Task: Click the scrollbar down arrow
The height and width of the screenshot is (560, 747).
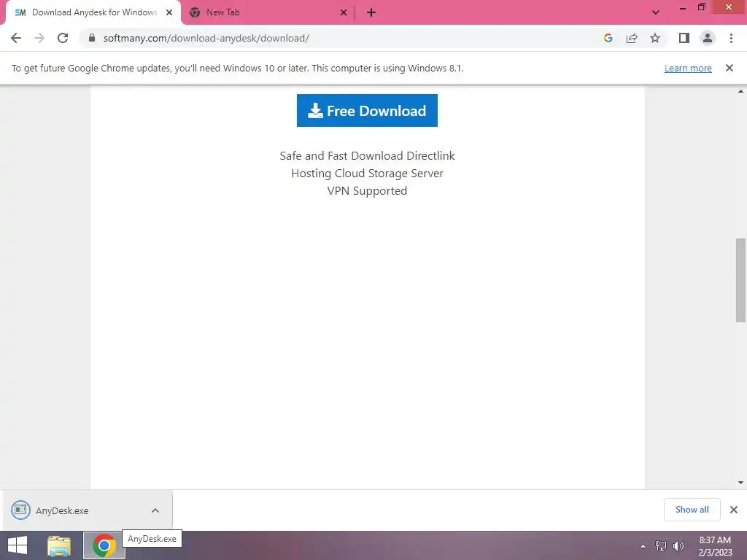Action: (741, 483)
